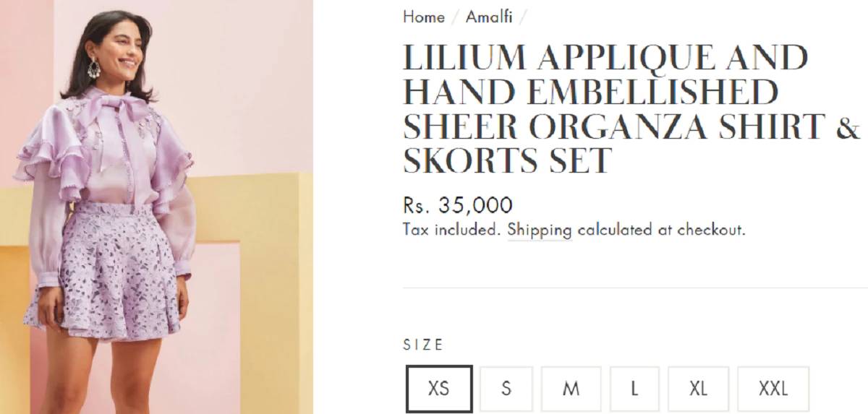
Task: Open the Amalfi collection breadcrumb
Action: click(489, 17)
